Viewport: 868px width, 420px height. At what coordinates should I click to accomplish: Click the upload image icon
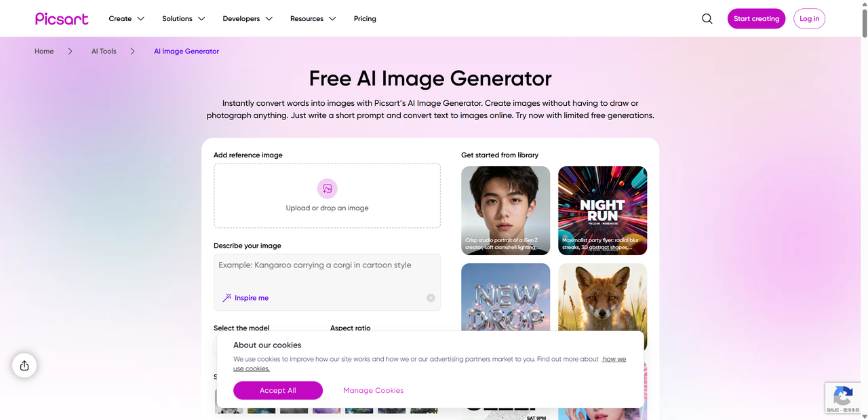pyautogui.click(x=328, y=189)
